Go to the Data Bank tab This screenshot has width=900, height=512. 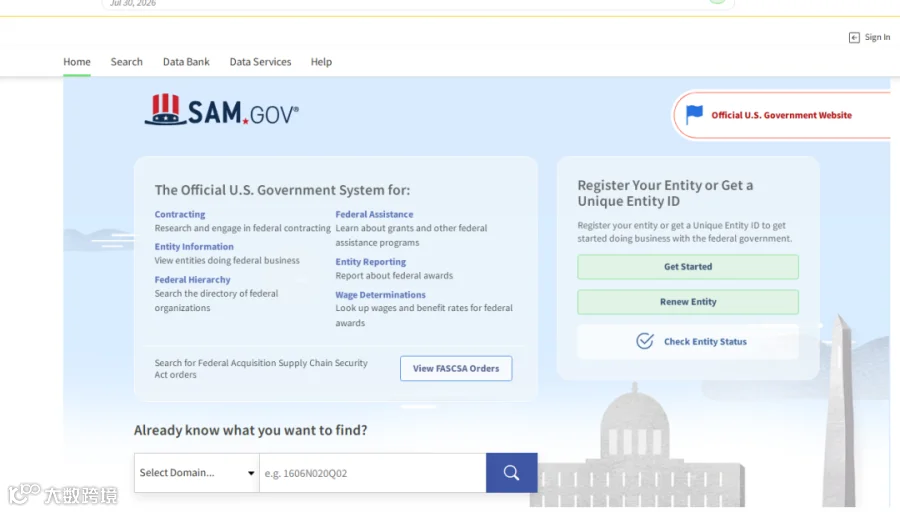pos(186,61)
